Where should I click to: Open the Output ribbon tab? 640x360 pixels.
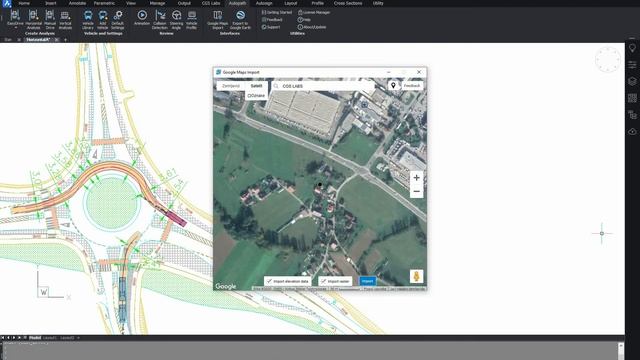coord(184,3)
